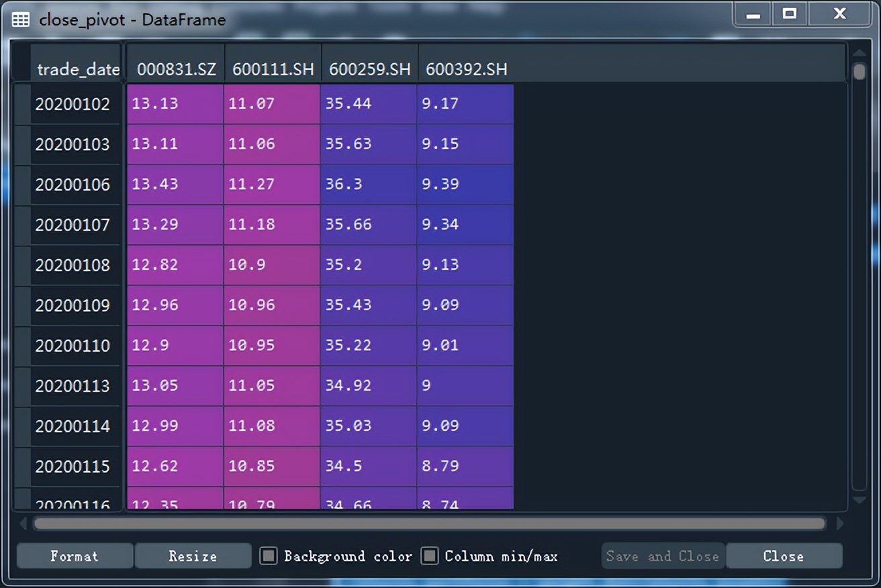Click cell 12.9 in row 20200110
Viewport: 881px width, 588px height.
click(175, 346)
